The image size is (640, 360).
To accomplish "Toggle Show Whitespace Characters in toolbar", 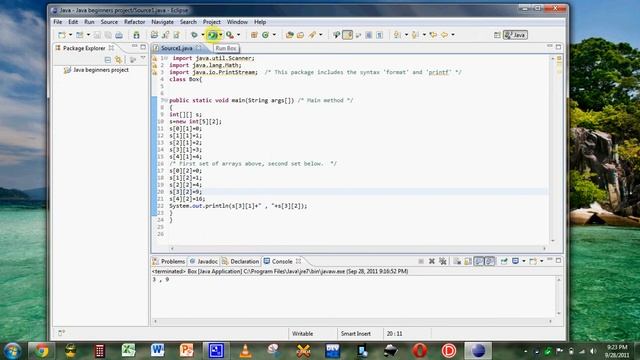I will pyautogui.click(x=380, y=35).
